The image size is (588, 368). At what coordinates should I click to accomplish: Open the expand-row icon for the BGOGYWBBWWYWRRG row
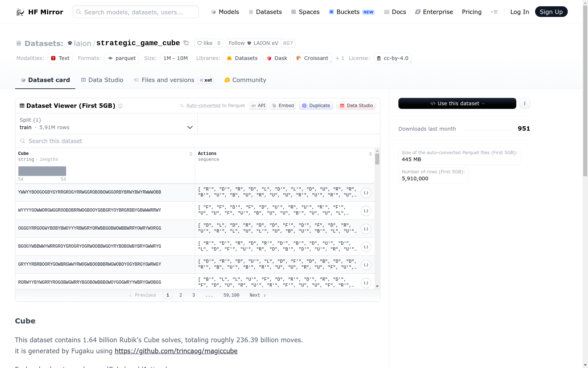366,247
